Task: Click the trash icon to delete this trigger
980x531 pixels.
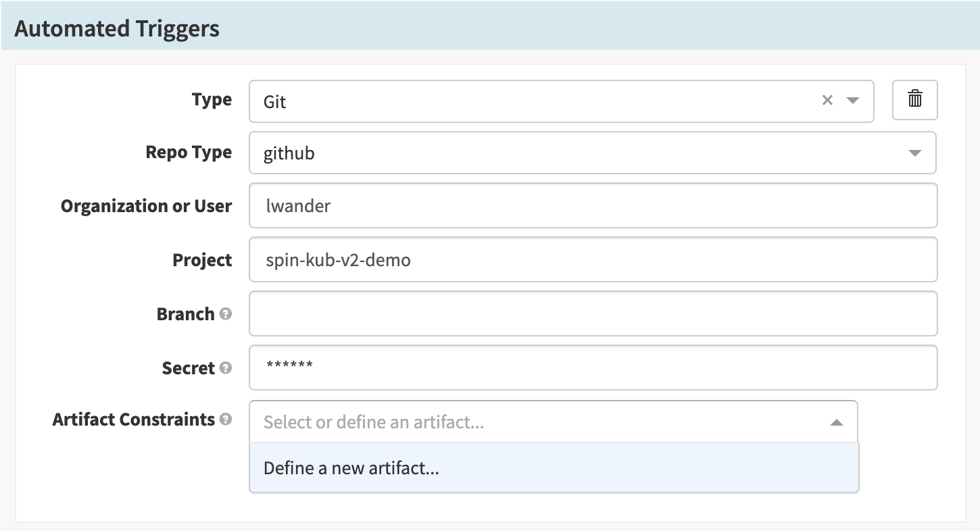Action: point(914,100)
